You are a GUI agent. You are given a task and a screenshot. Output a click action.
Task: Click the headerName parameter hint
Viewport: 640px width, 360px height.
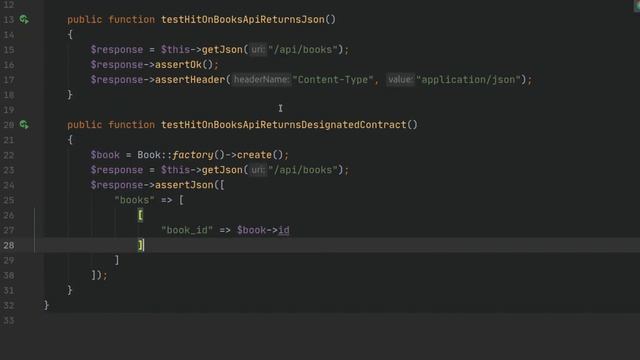point(261,80)
